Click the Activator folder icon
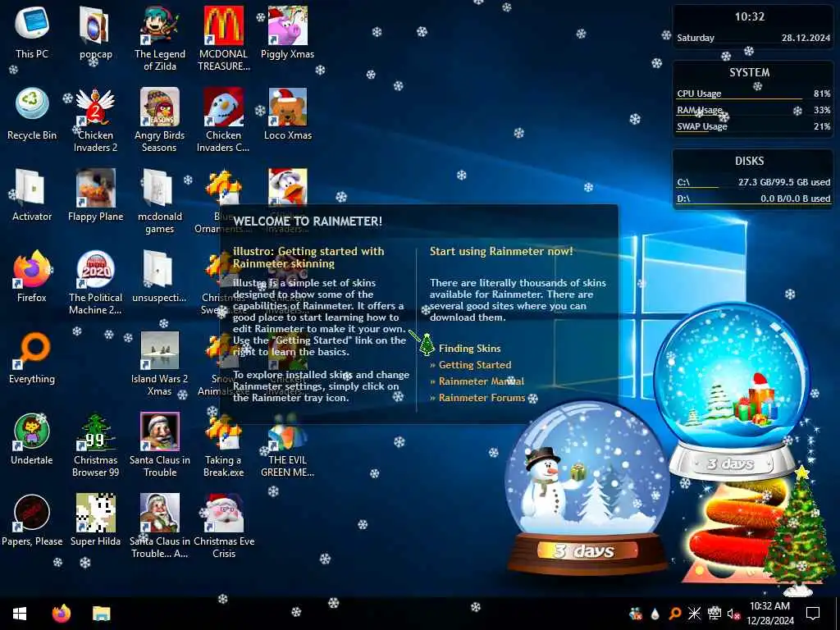Screen dimensions: 840x630 point(32,195)
